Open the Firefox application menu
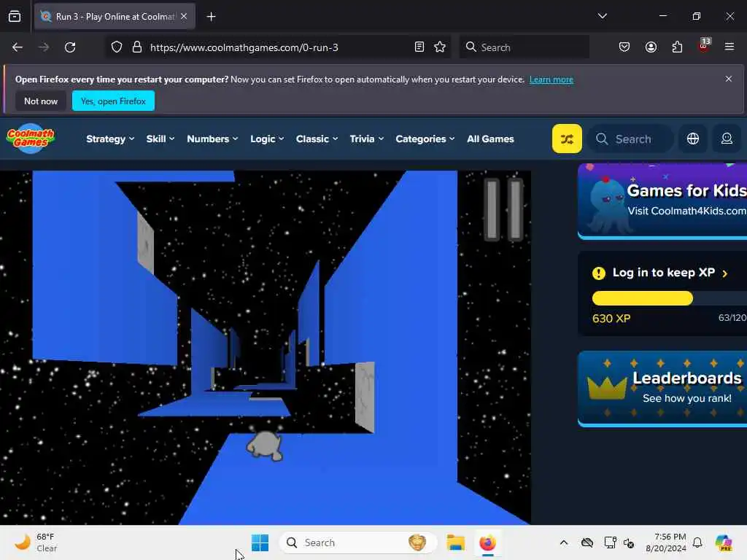The width and height of the screenshot is (747, 560). click(x=729, y=47)
